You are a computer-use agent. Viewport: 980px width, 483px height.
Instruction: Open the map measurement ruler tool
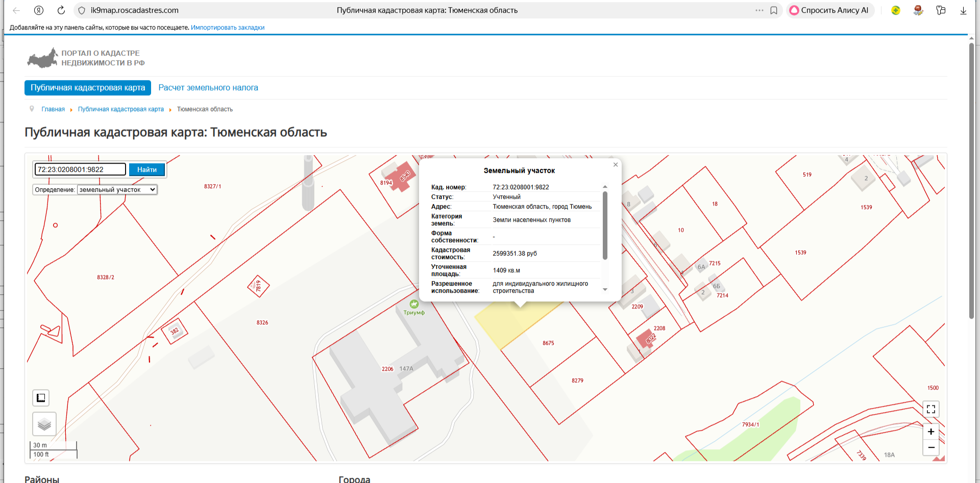(x=41, y=398)
